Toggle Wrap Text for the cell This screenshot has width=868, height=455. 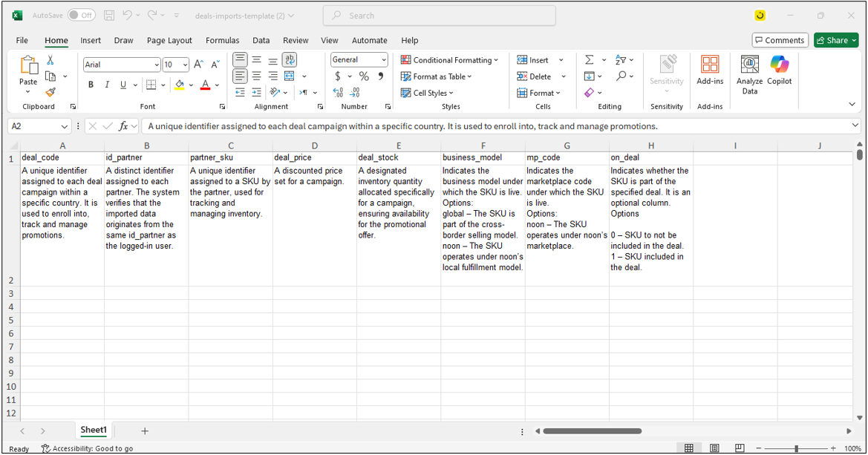coord(290,60)
